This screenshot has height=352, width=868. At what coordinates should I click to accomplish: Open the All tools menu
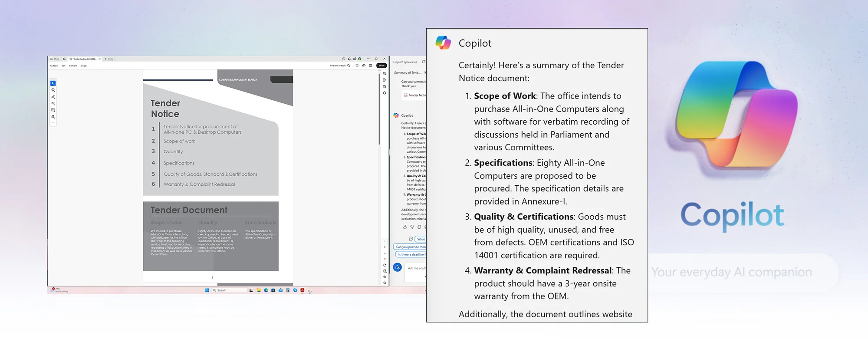[54, 66]
